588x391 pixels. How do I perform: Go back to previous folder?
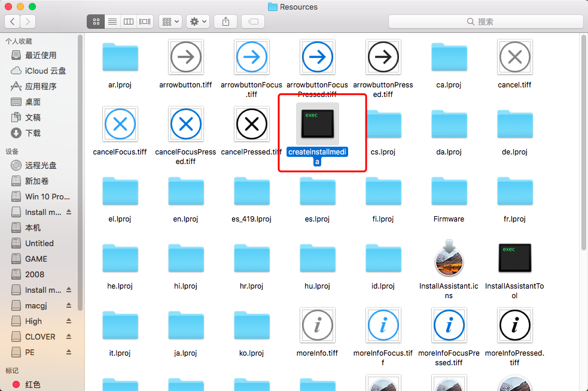click(12, 22)
